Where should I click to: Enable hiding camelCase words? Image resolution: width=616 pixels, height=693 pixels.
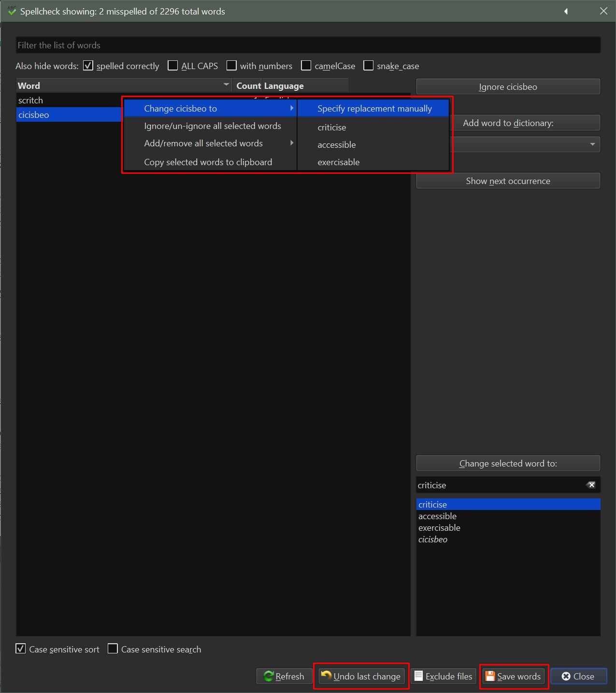click(306, 65)
